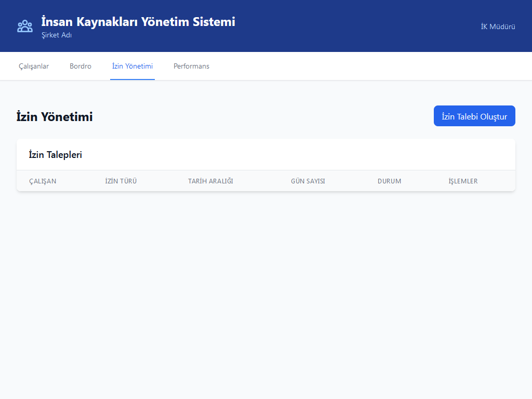The image size is (532, 399).
Task: Switch to the Çalışanlar tab
Action: pos(34,66)
